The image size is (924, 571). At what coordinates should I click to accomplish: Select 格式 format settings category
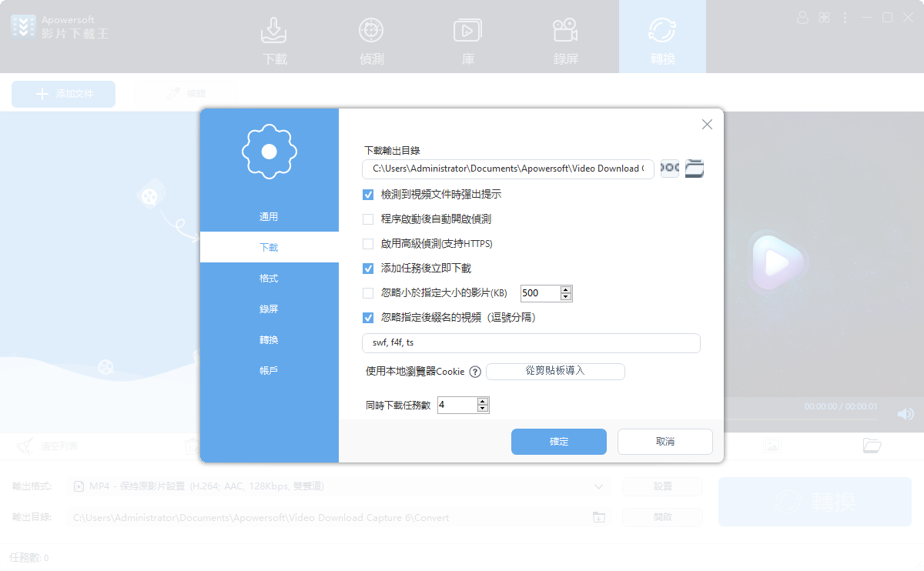coord(269,279)
